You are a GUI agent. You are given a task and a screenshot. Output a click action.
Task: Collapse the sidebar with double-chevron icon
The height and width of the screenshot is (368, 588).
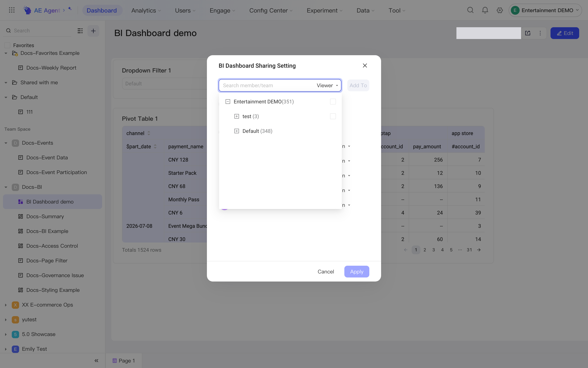pos(96,360)
